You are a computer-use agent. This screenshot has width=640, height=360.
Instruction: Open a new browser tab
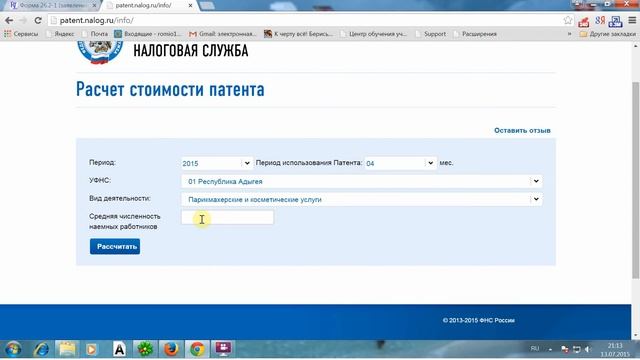(x=207, y=5)
